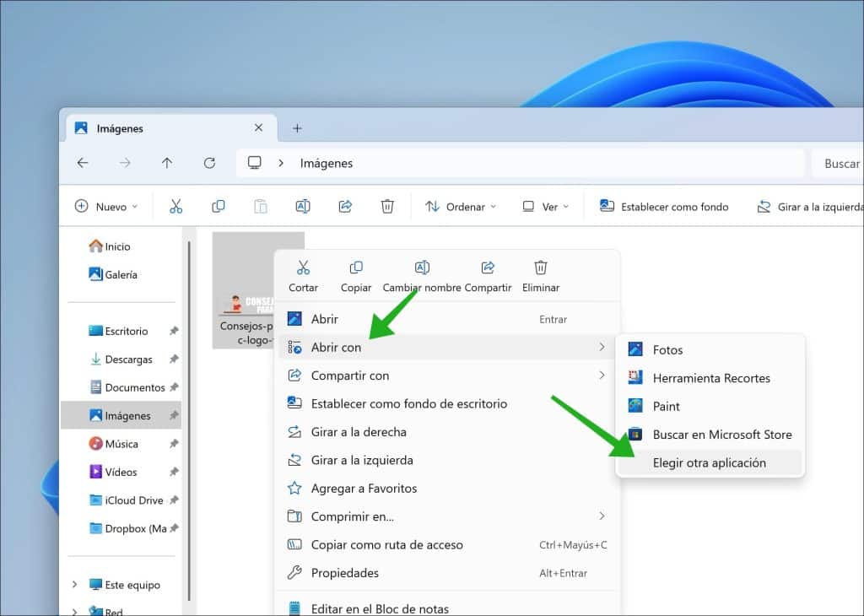The height and width of the screenshot is (616, 864).
Task: Refresh the Imágenes folder
Action: point(209,163)
